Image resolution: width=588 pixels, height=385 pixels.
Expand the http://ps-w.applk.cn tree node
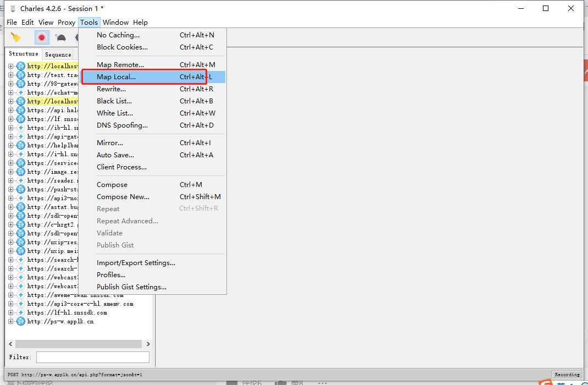point(10,322)
